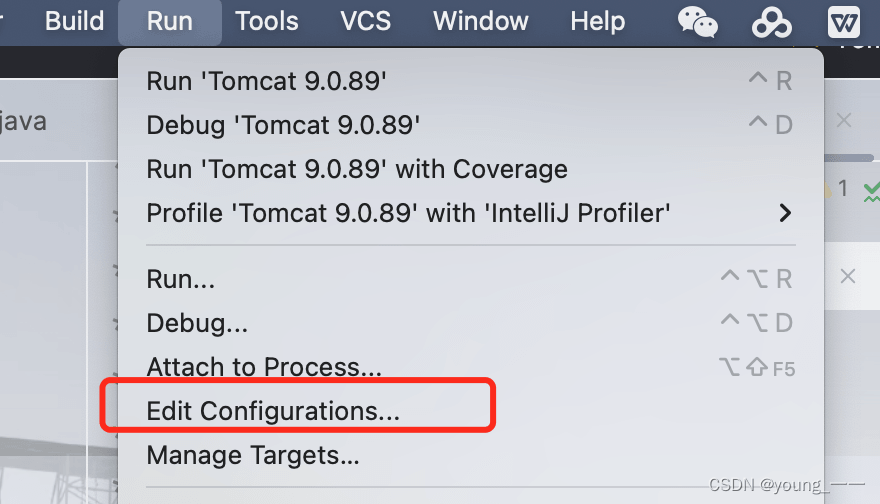Open the Window menu

click(480, 21)
